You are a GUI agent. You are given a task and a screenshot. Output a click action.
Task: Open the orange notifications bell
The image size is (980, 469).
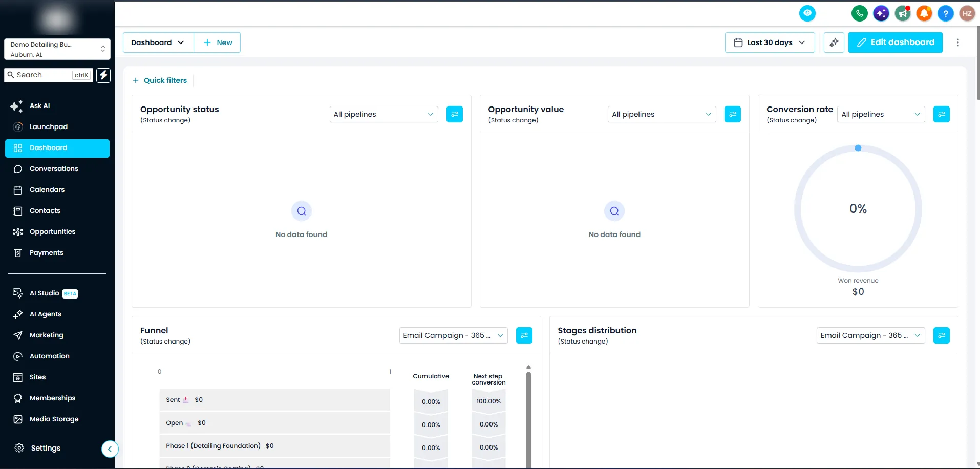tap(924, 13)
